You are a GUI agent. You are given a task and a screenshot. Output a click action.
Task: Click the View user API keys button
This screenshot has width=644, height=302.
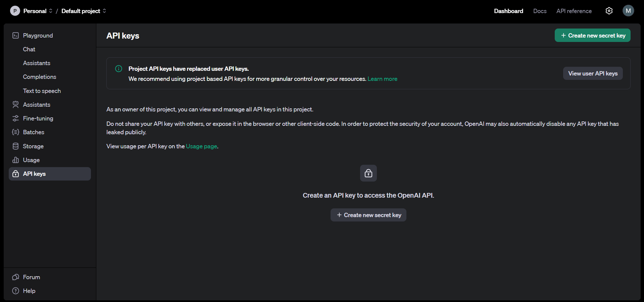point(593,73)
